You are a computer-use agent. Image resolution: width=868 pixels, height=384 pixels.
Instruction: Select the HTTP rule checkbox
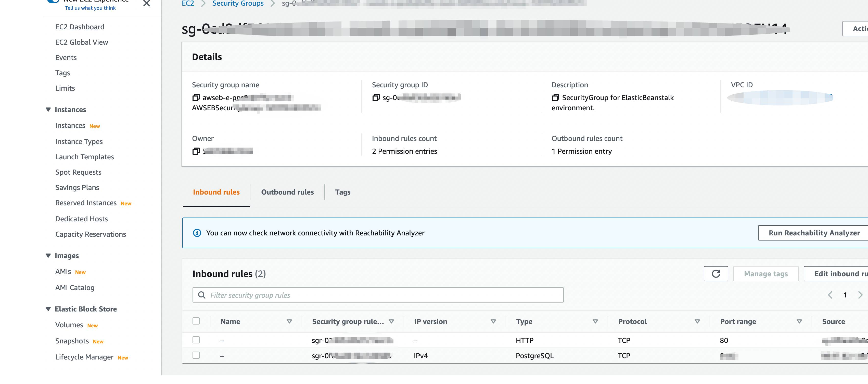[196, 340]
